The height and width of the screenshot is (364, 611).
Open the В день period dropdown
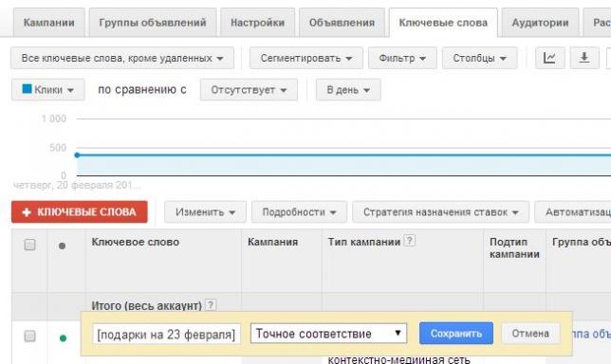pos(348,90)
